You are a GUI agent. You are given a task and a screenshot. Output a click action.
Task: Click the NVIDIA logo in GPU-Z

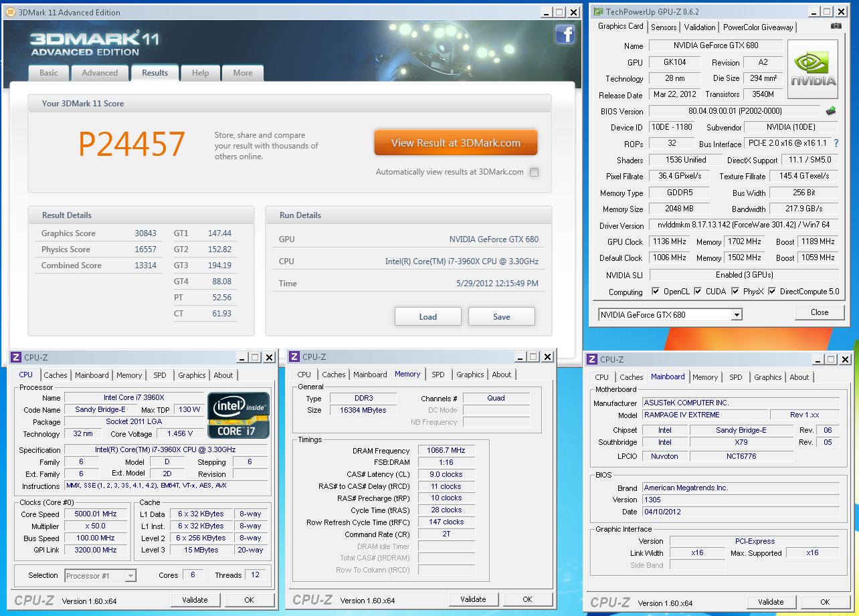(x=813, y=70)
